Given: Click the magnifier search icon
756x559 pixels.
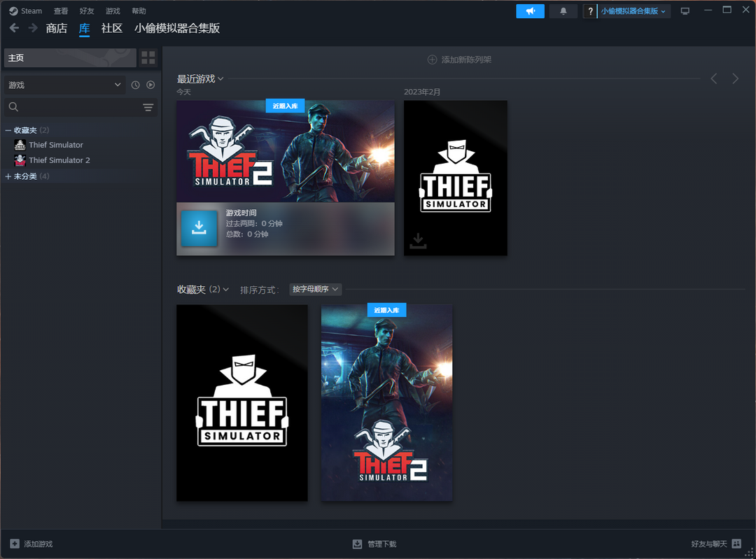Looking at the screenshot, I should click(x=13, y=107).
